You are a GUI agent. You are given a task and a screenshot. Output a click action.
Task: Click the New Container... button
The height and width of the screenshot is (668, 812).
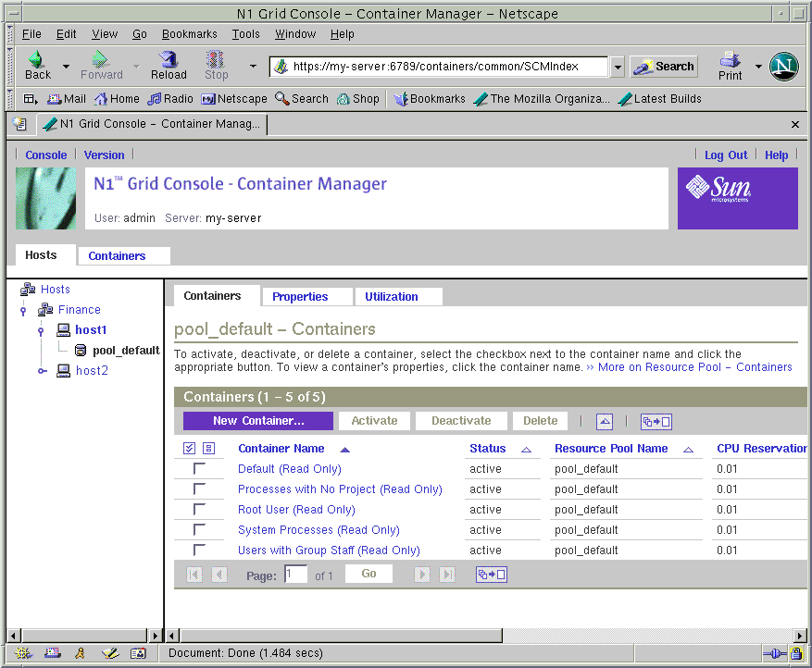tap(258, 421)
